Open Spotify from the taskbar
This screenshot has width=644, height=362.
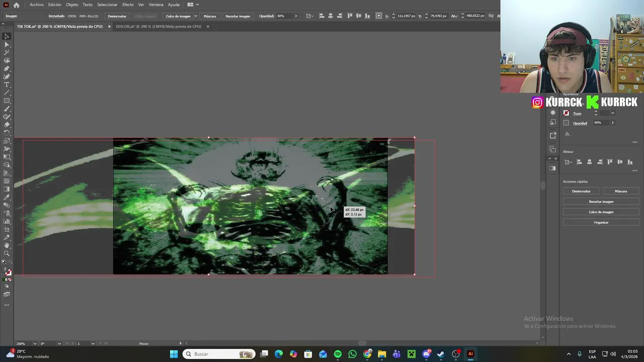(338, 354)
